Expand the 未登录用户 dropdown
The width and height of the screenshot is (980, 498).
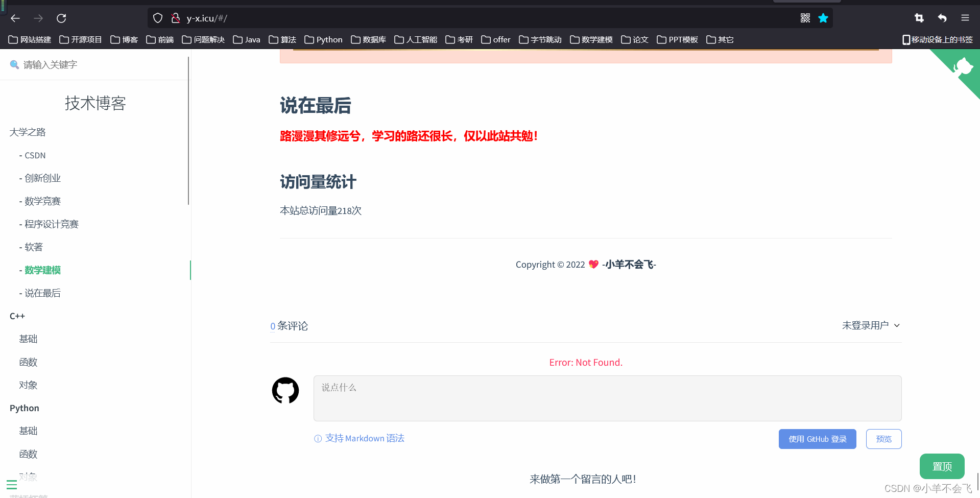point(870,325)
